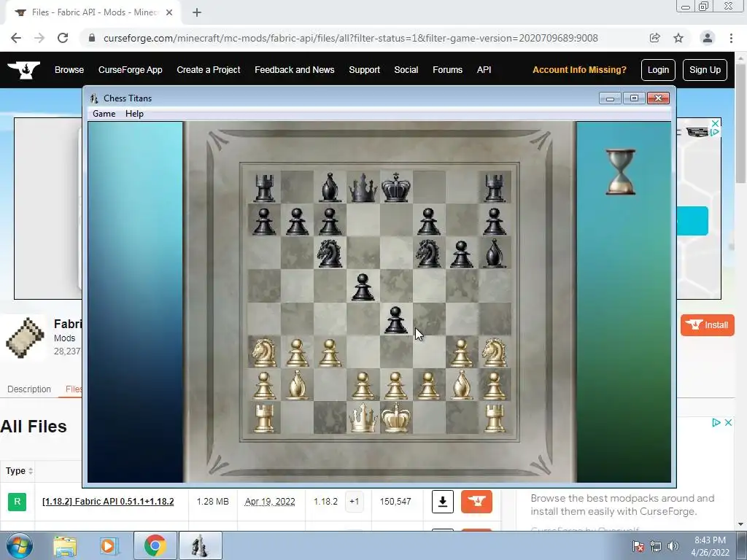Open the API nav link
747x560 pixels.
484,70
